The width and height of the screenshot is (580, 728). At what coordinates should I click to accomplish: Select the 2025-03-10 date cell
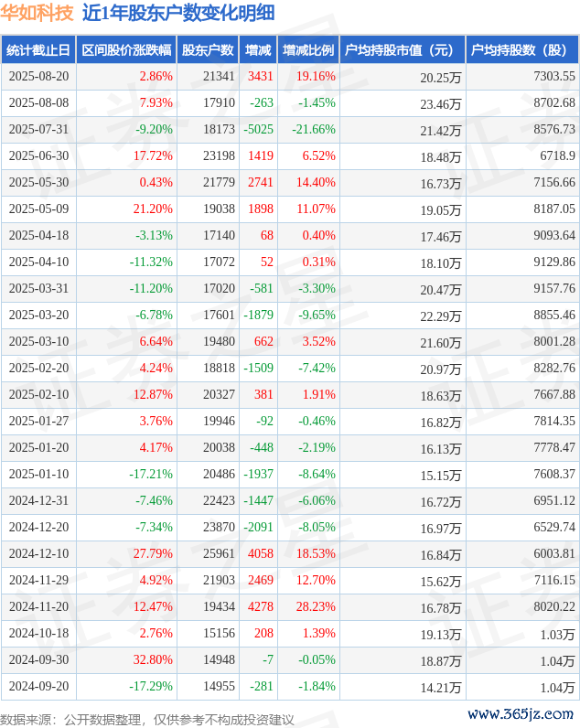point(38,341)
